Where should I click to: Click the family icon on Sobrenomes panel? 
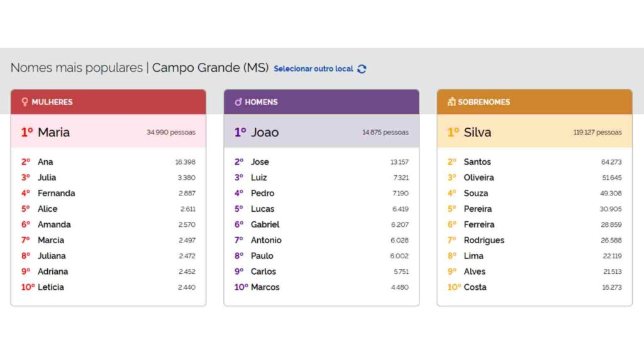451,101
